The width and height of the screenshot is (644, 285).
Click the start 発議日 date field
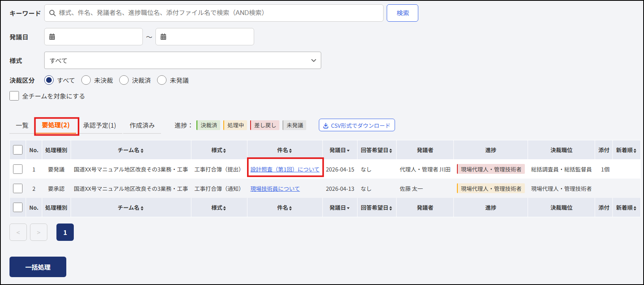(x=94, y=37)
